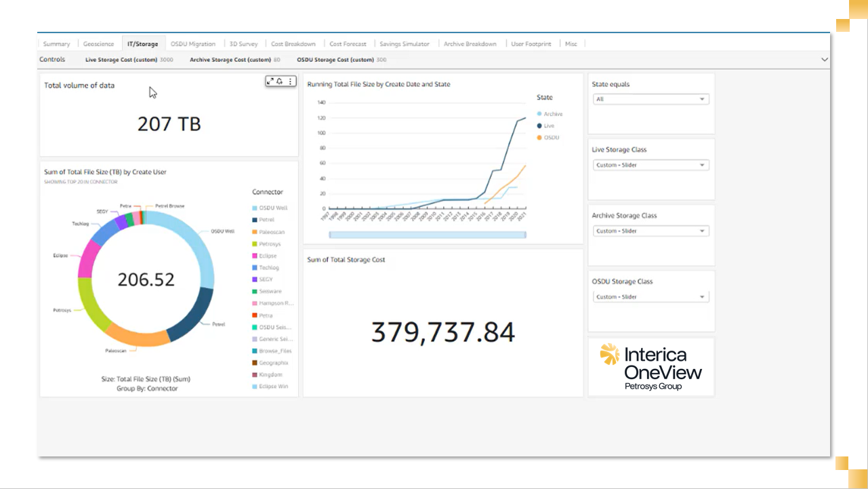Open the Savings Simulator tab
Image resolution: width=868 pixels, height=489 pixels.
405,43
